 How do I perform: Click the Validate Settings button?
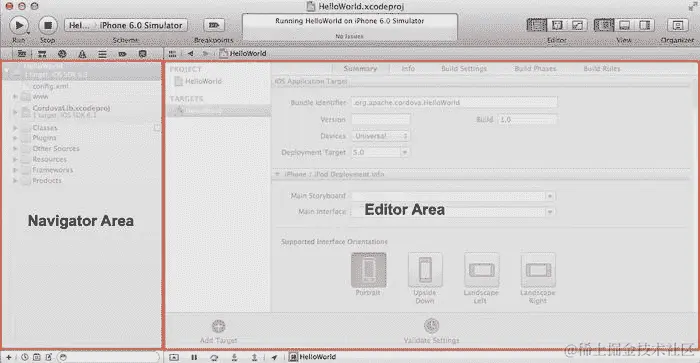coord(431,331)
